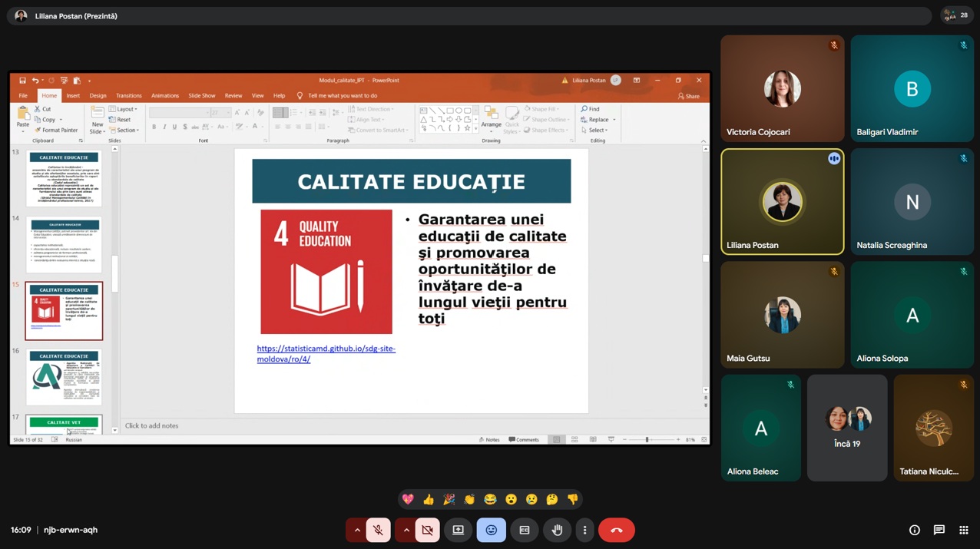Open the emoji reactions button

point(491,530)
